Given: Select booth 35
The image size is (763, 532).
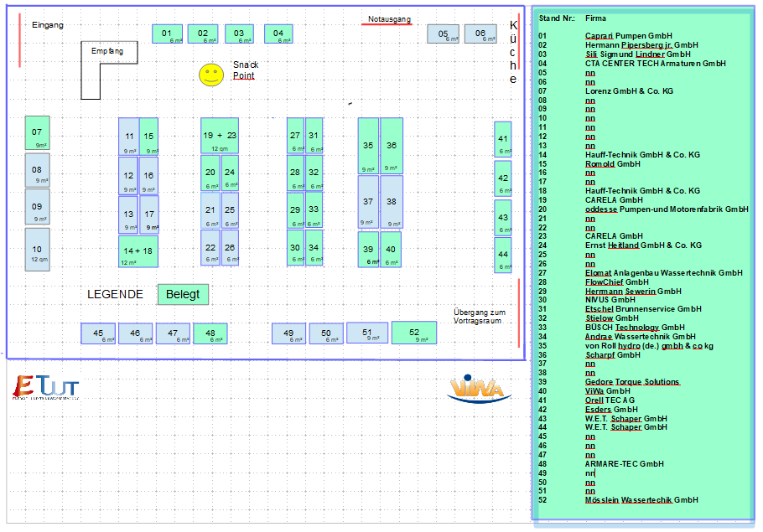Looking at the screenshot, I should pos(368,146).
